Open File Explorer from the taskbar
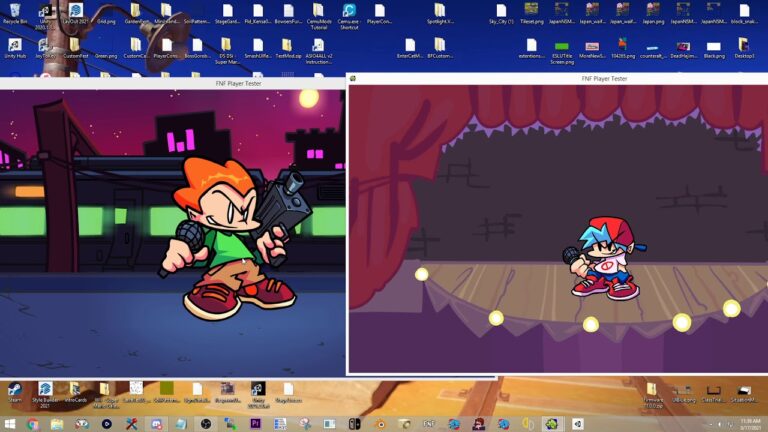 click(57, 424)
